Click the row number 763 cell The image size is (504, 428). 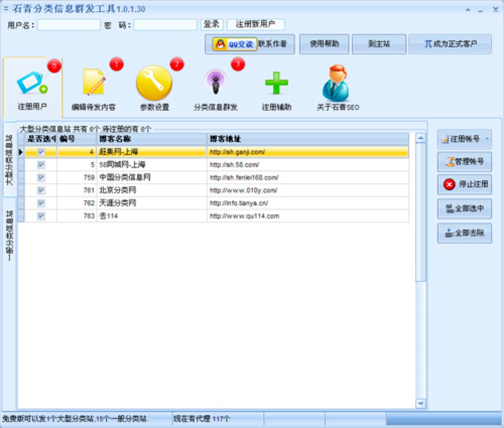point(77,216)
